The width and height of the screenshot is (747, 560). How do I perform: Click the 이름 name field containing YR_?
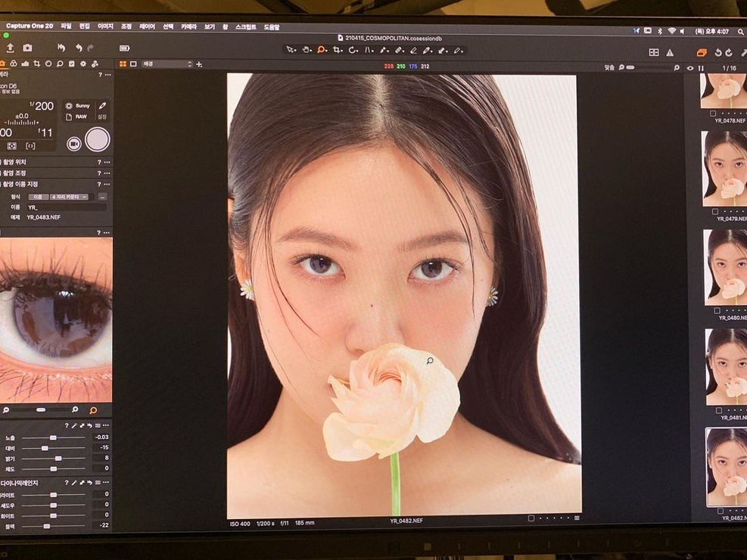66,207
